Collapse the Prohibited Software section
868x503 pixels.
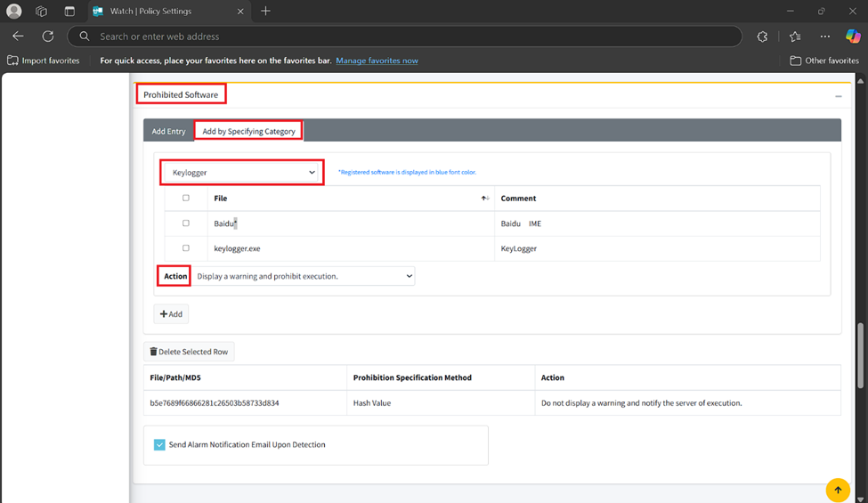point(838,96)
